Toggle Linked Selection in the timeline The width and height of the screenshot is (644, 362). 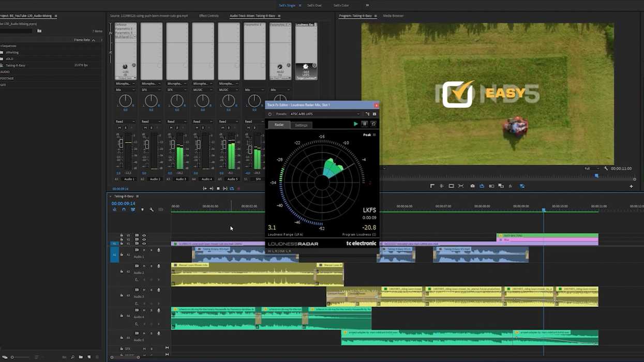133,209
